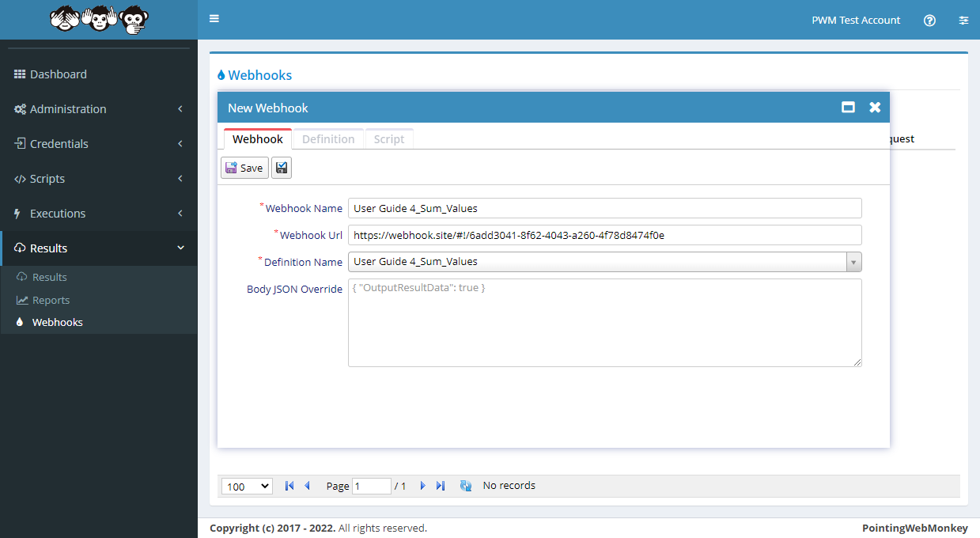Go to the last page icon
The width and height of the screenshot is (980, 538).
[x=441, y=486]
